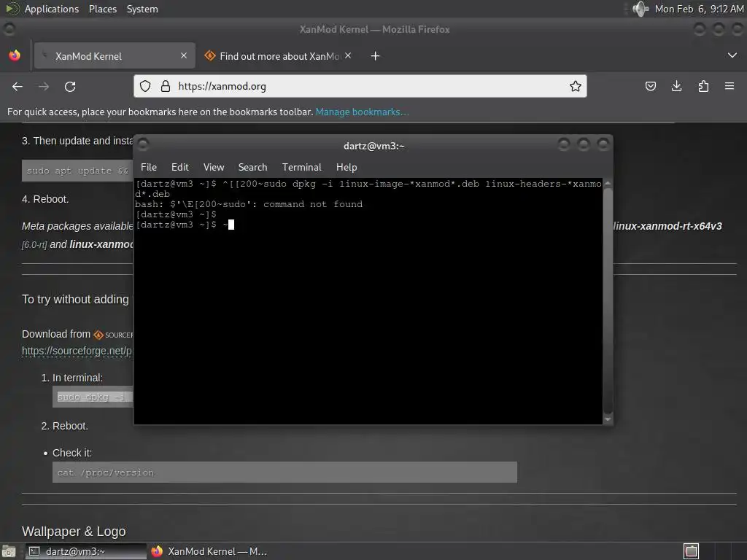747x560 pixels.
Task: Select dartz@vm3:~ in the bottom taskbar
Action: (86, 551)
